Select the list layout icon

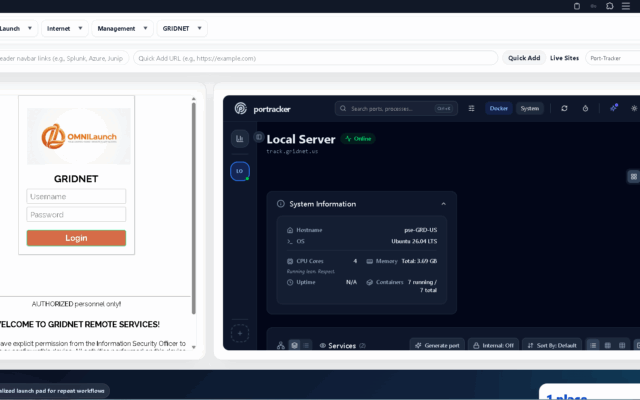coord(593,345)
